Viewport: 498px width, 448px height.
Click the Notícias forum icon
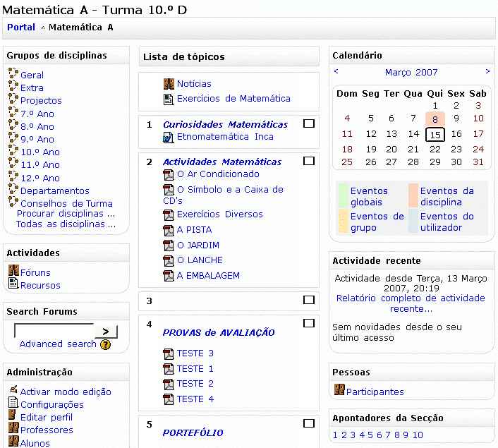pos(169,83)
